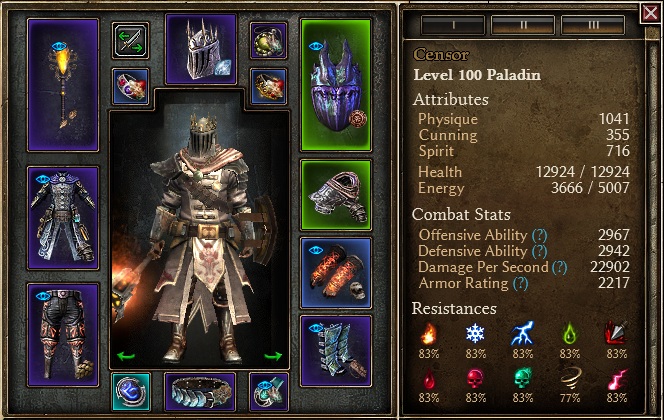Rotate character left with green arrow
Viewport: 664px width, 420px height.
[125, 356]
